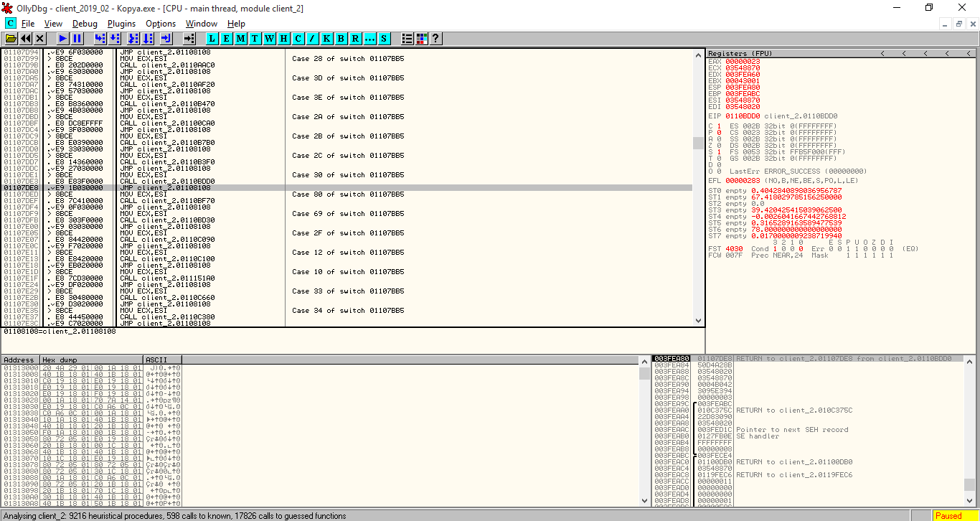Click the Address column header in dump
This screenshot has height=521, width=980.
(20, 360)
